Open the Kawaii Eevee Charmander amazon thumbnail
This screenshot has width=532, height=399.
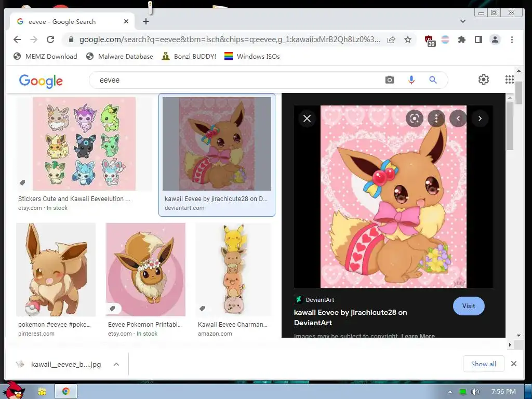(233, 270)
